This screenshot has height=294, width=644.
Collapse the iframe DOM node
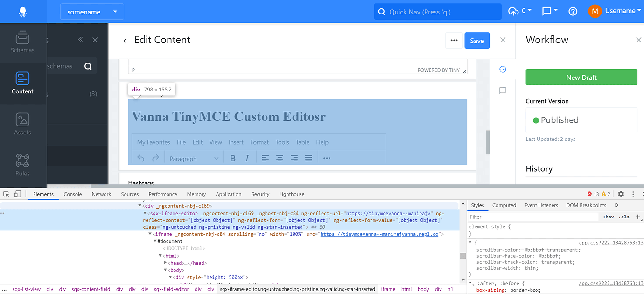(150, 234)
